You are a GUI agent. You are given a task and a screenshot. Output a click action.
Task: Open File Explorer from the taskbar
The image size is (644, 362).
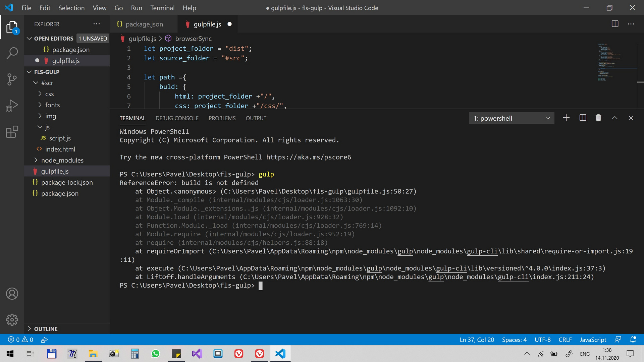(x=93, y=354)
